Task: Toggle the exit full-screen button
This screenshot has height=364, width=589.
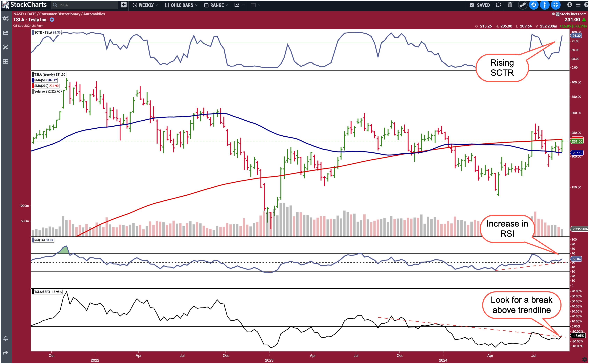Action: point(556,5)
